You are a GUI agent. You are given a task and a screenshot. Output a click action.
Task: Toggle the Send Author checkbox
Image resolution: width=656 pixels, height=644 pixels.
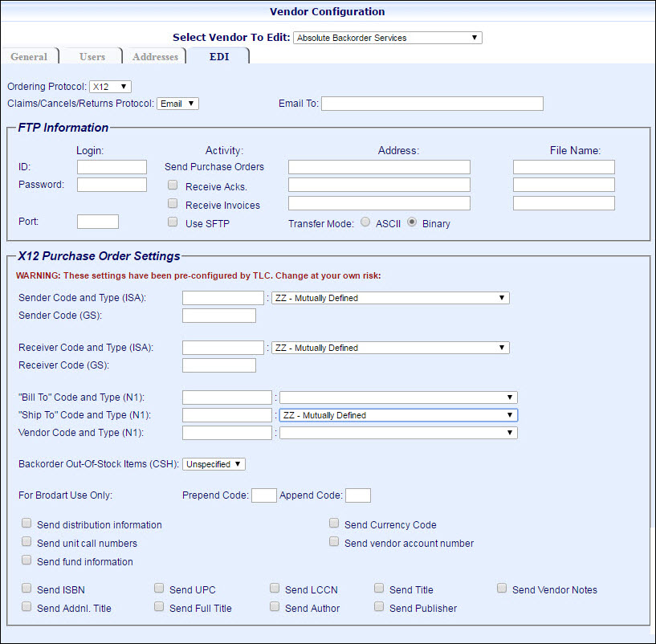[x=275, y=606]
